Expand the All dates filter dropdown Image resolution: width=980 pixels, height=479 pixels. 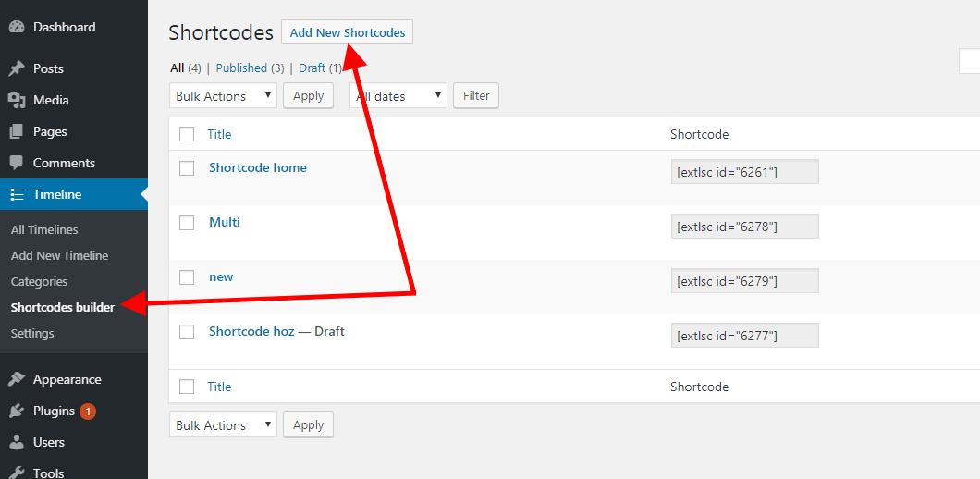398,96
